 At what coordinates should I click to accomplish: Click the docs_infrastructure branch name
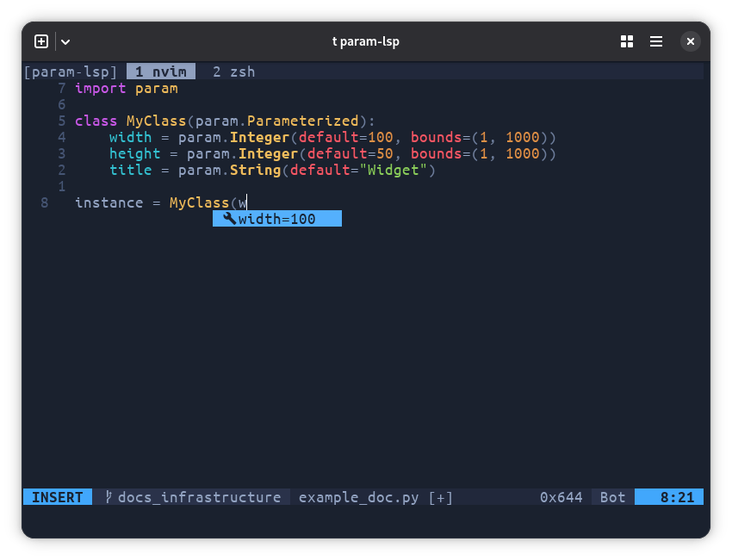point(199,497)
